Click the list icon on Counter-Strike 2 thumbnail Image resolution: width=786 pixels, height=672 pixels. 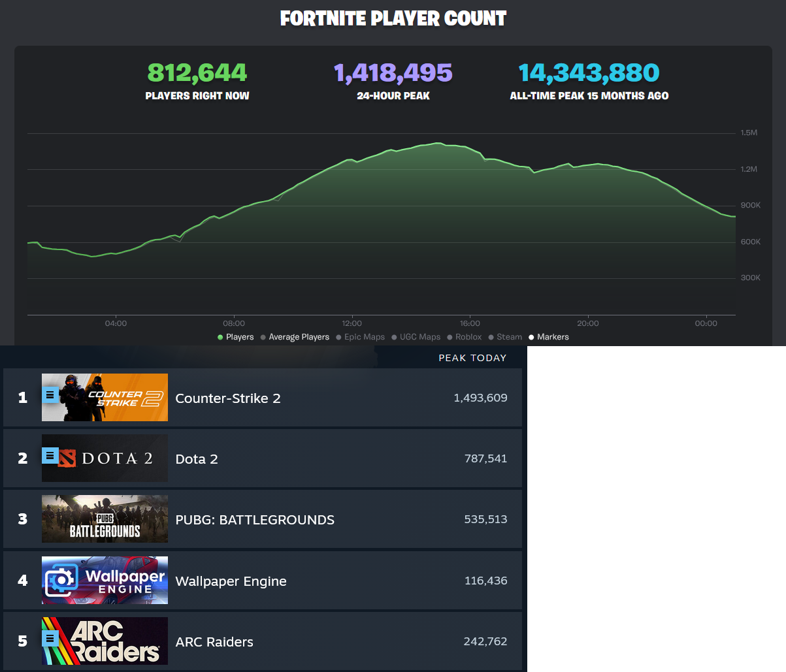point(50,394)
